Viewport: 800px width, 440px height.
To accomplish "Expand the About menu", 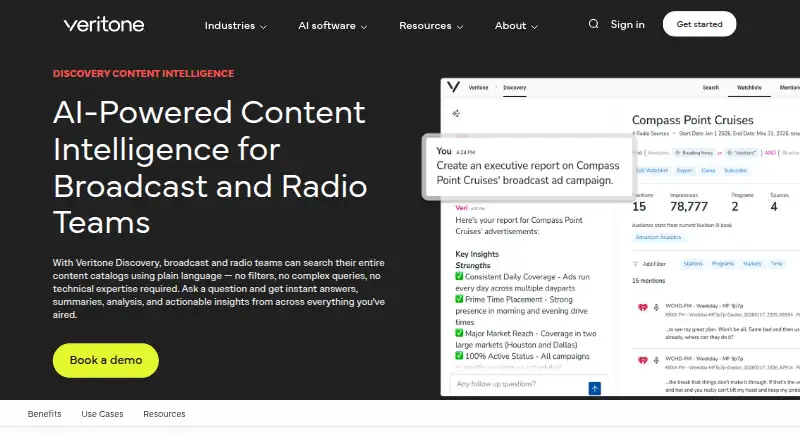I will pyautogui.click(x=516, y=26).
